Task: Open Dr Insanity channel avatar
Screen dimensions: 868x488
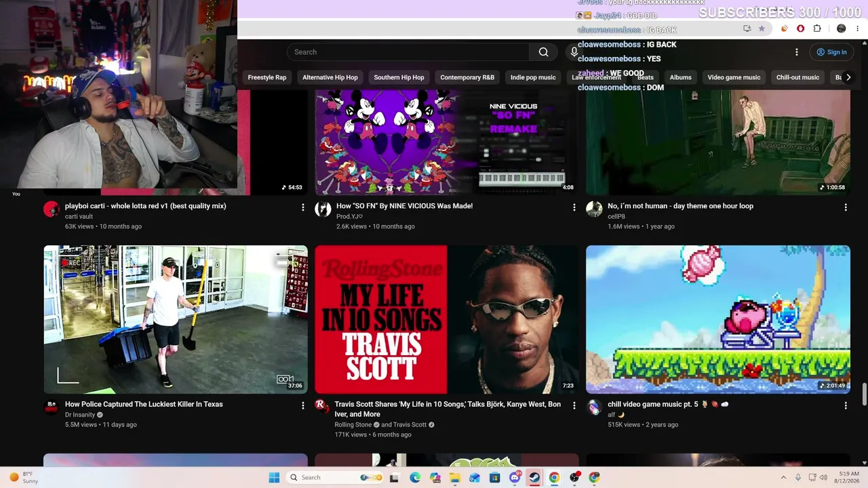Action: click(52, 407)
